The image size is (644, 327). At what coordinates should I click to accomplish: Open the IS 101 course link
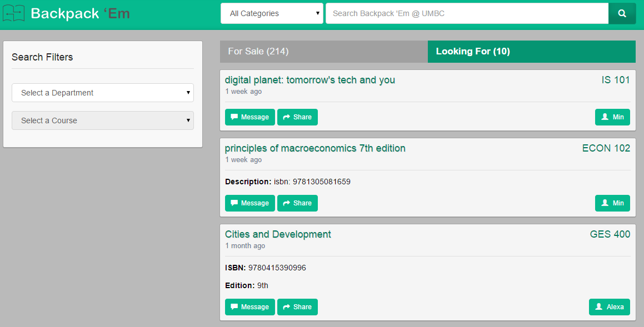pos(616,80)
